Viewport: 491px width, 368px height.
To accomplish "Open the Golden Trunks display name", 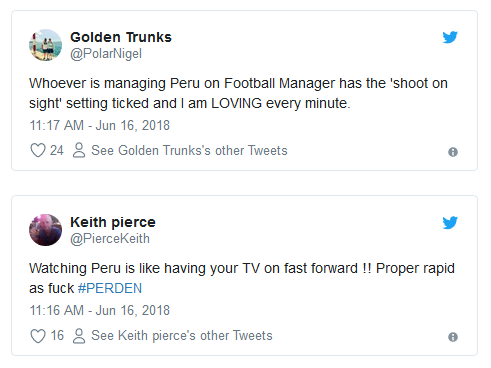I will point(121,37).
